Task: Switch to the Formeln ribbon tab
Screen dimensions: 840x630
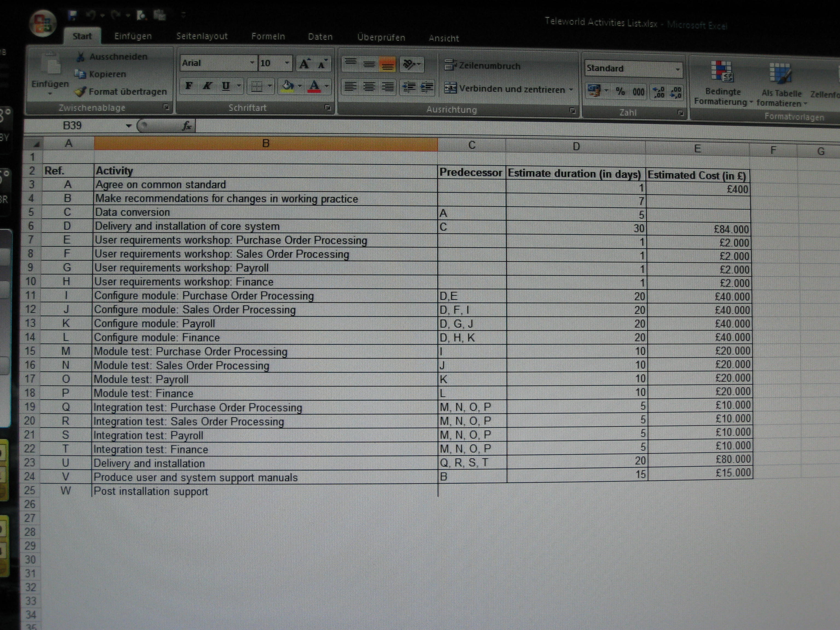Action: pyautogui.click(x=268, y=36)
